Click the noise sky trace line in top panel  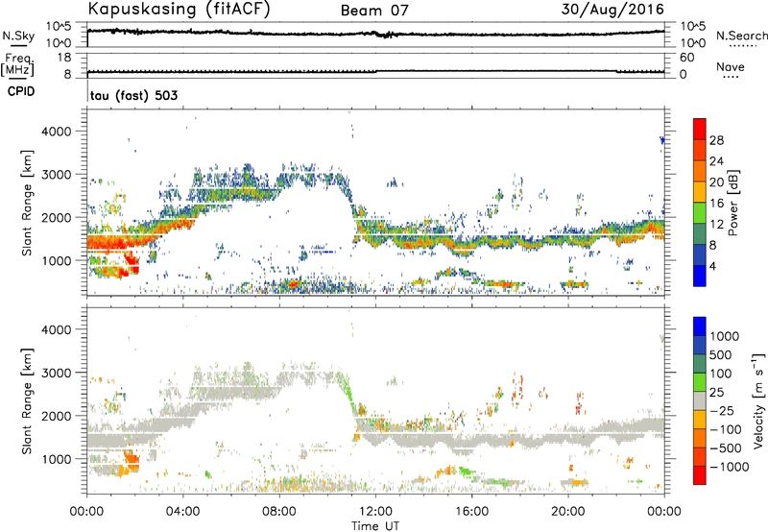point(375,34)
